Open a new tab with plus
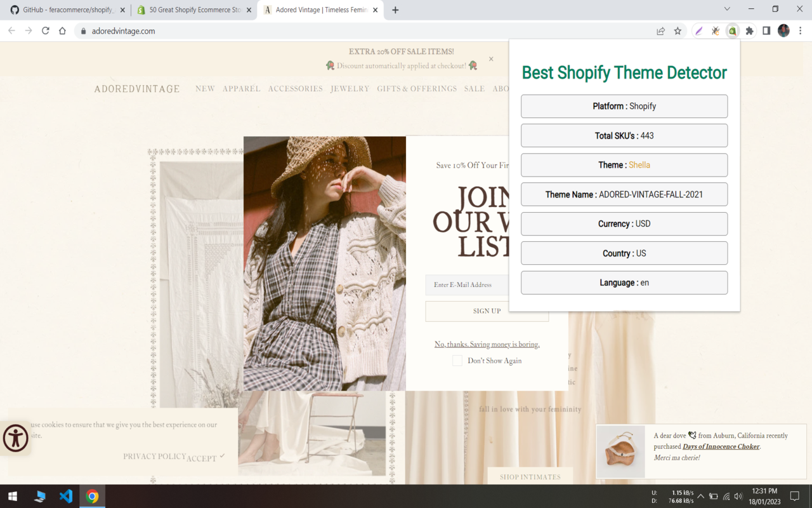 [x=395, y=10]
